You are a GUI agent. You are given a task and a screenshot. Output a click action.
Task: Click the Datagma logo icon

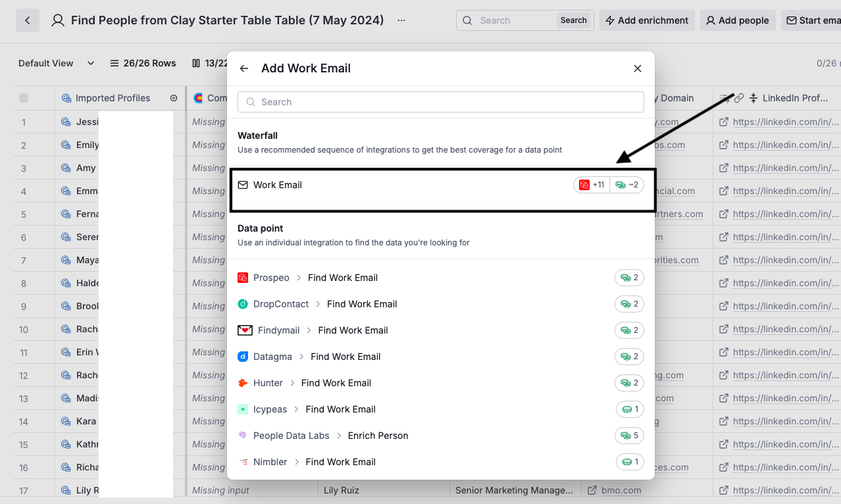coord(243,357)
